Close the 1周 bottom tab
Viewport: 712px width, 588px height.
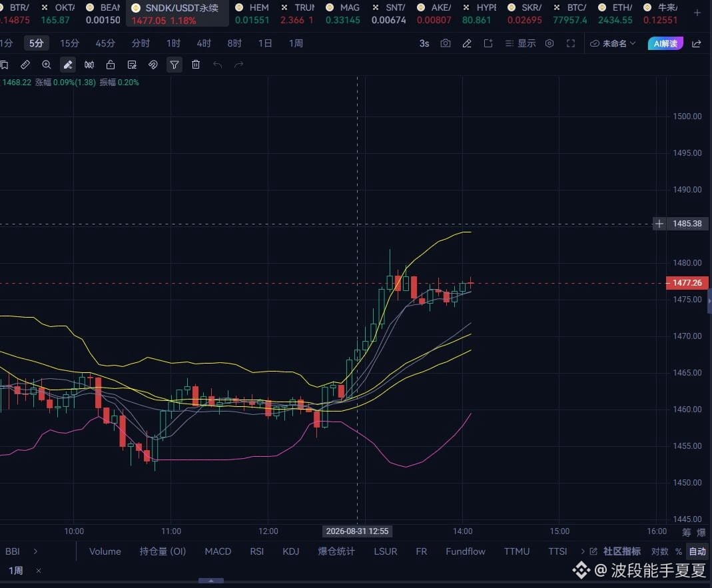click(39, 570)
